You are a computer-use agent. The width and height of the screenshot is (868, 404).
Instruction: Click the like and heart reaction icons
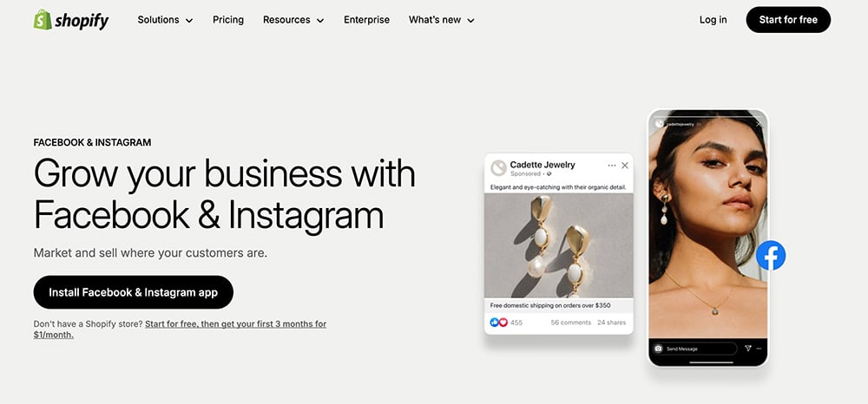498,323
